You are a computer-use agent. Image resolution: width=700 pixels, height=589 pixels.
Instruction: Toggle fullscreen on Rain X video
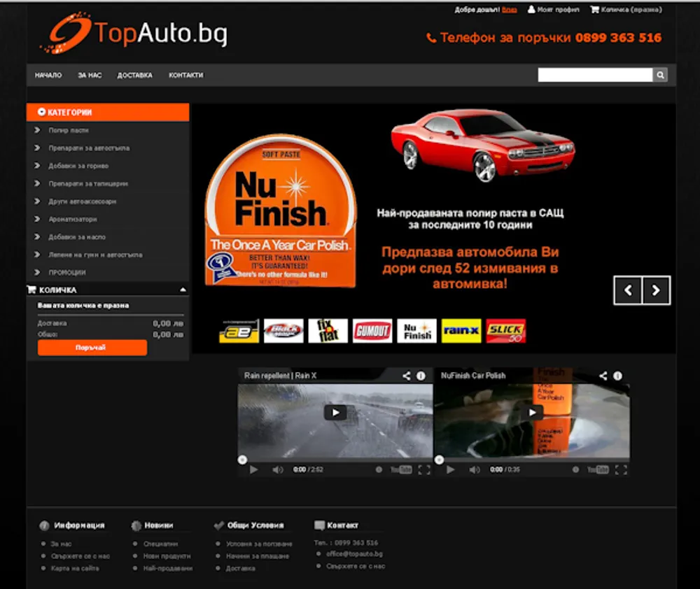click(424, 469)
